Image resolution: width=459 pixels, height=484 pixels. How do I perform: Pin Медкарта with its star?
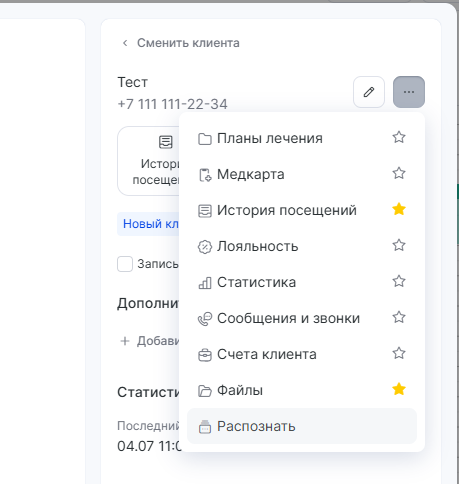(x=399, y=173)
